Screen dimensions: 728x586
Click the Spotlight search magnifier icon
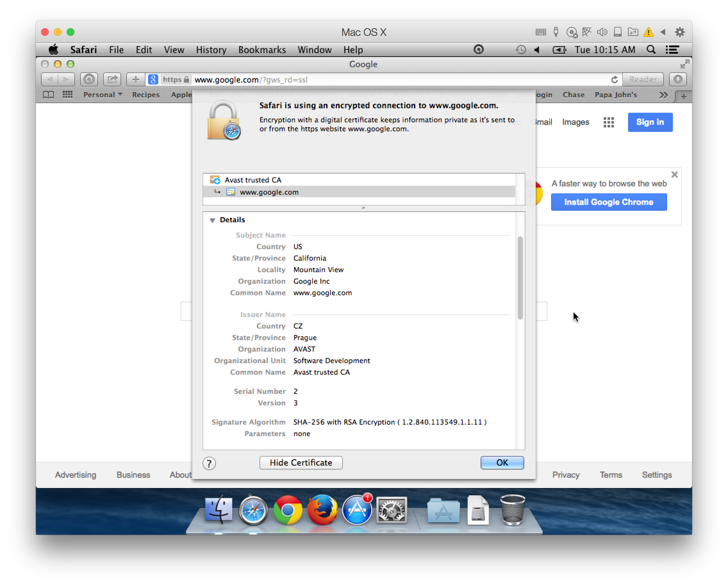(x=651, y=50)
